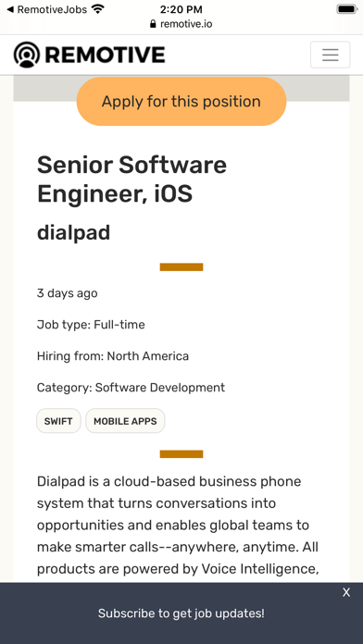The width and height of the screenshot is (363, 644).
Task: Select the MOBILE APPS tag
Action: pyautogui.click(x=125, y=421)
